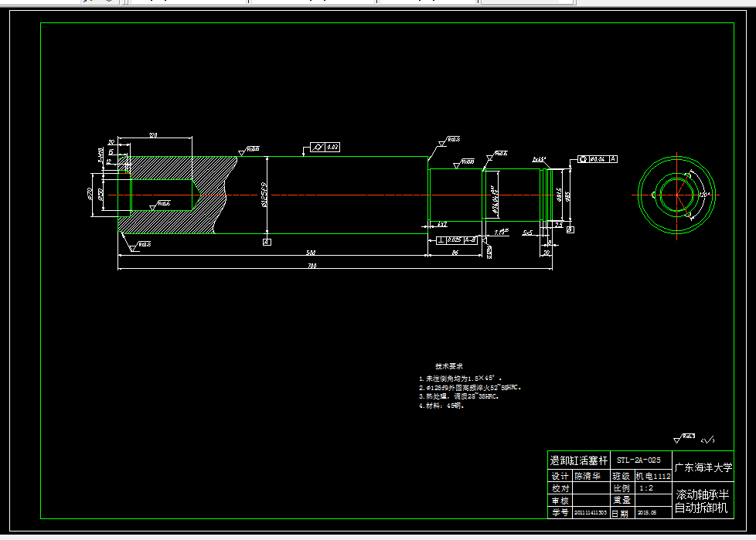
Task: Select the date value 2015.05
Action: click(646, 512)
